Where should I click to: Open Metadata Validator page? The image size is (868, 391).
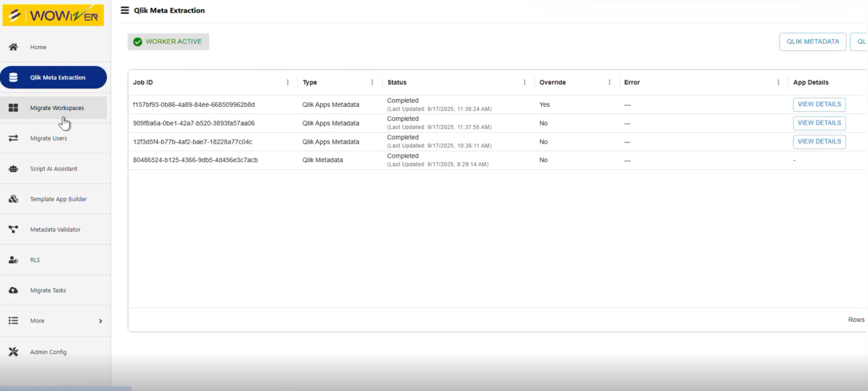pyautogui.click(x=54, y=230)
